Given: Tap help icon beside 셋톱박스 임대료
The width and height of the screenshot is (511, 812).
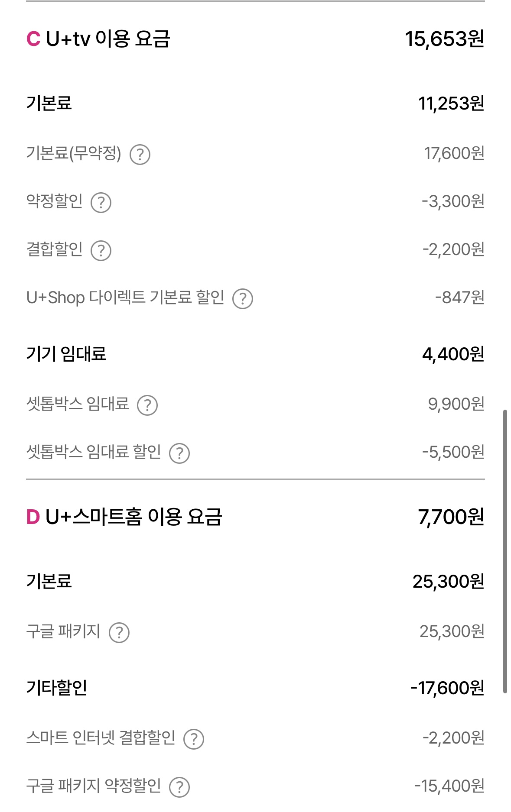Looking at the screenshot, I should 147,405.
